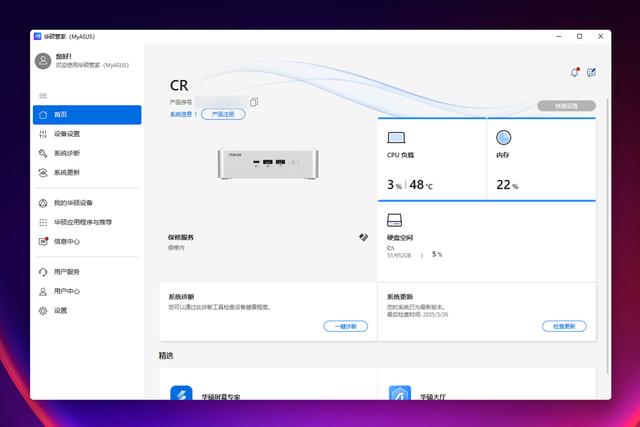Click the 产品注册 product registration button
This screenshot has height=427, width=640.
coord(223,114)
